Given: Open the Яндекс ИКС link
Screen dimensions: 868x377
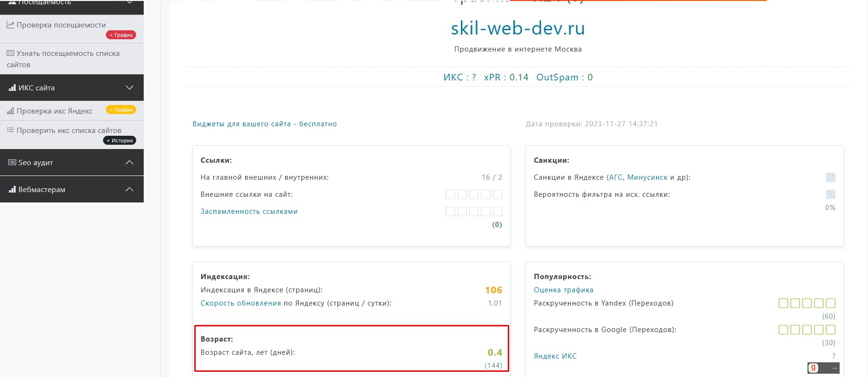Looking at the screenshot, I should (x=556, y=356).
